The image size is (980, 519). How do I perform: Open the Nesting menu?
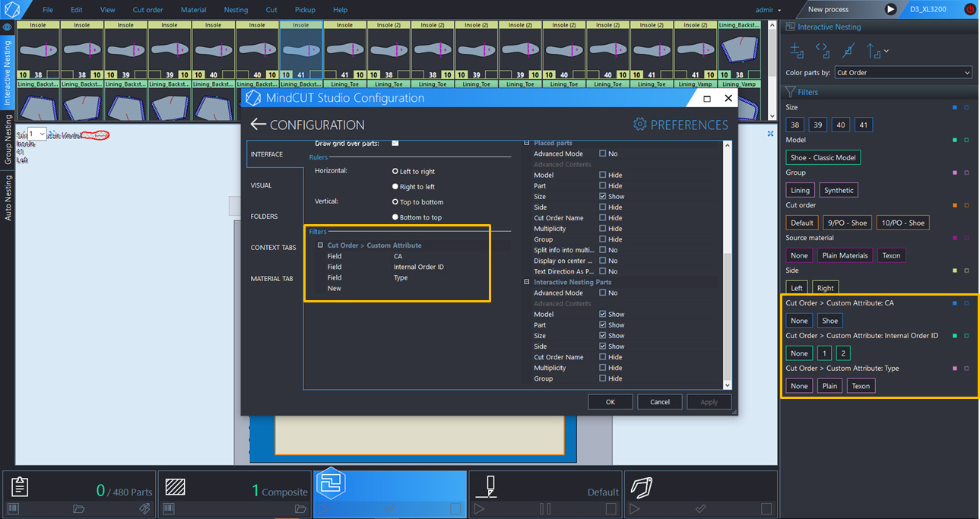click(x=236, y=10)
